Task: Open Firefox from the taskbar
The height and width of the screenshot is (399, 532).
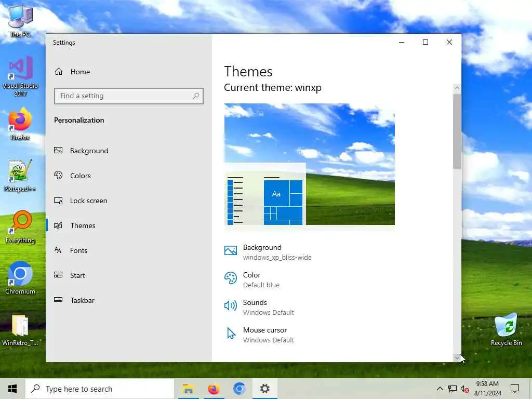Action: pos(214,389)
